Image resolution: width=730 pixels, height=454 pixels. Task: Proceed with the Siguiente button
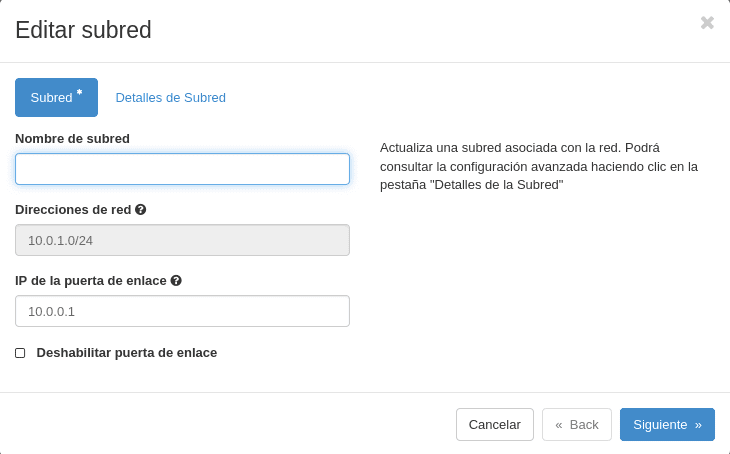click(667, 425)
